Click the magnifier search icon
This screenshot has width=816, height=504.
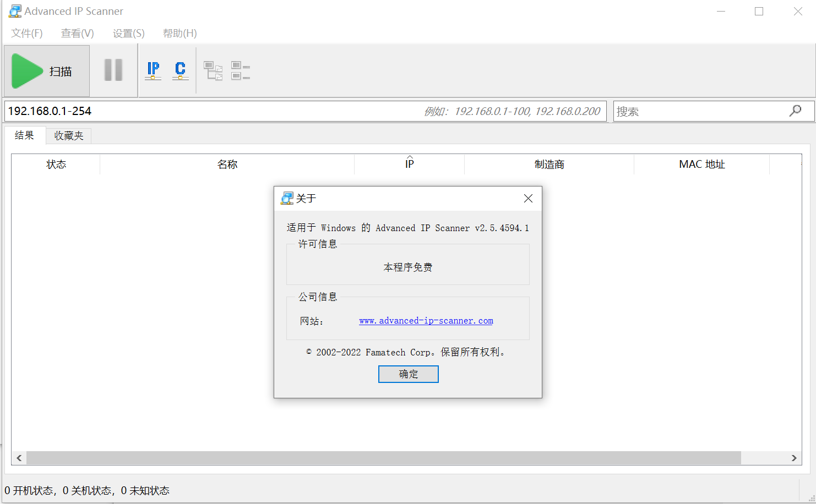(x=796, y=111)
